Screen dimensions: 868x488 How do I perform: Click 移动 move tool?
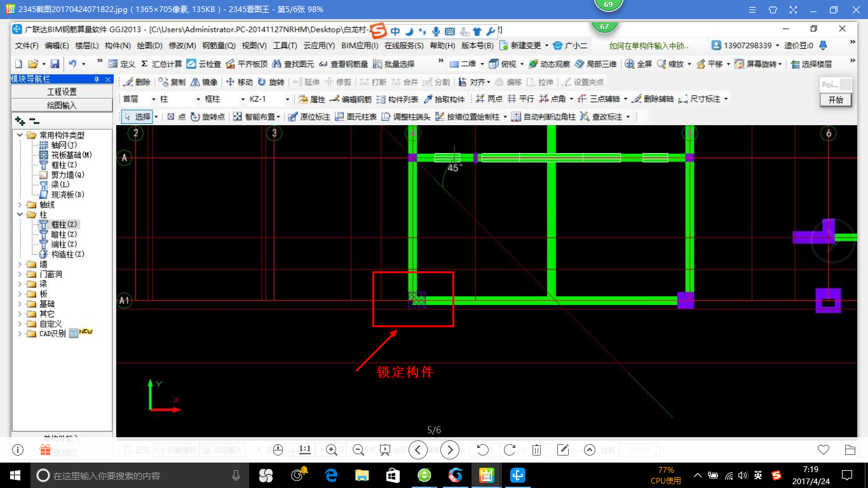coord(240,82)
